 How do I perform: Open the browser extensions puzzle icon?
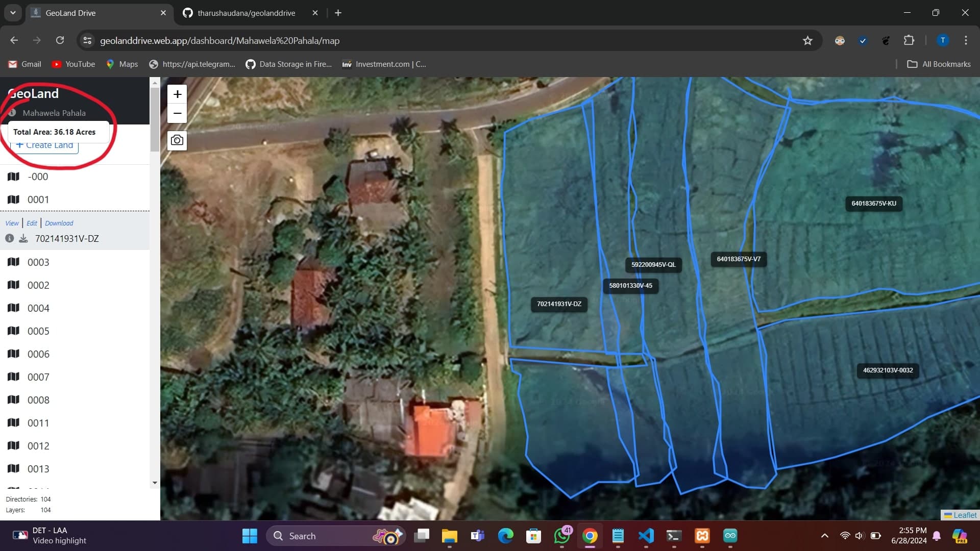pos(909,41)
